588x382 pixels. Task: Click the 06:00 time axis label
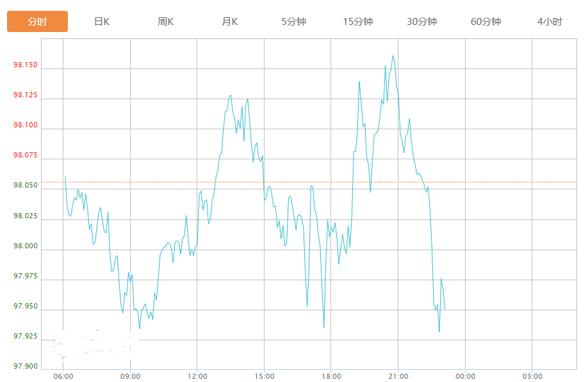pos(63,376)
